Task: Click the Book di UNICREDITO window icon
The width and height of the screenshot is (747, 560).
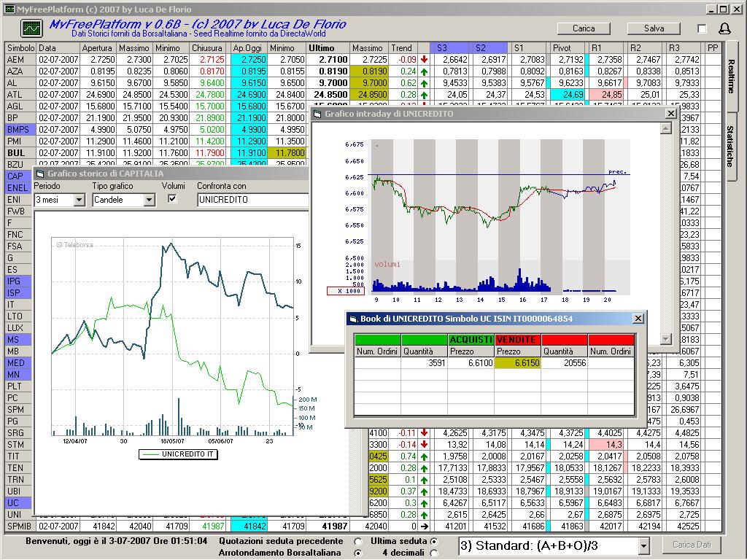Action: [x=352, y=319]
